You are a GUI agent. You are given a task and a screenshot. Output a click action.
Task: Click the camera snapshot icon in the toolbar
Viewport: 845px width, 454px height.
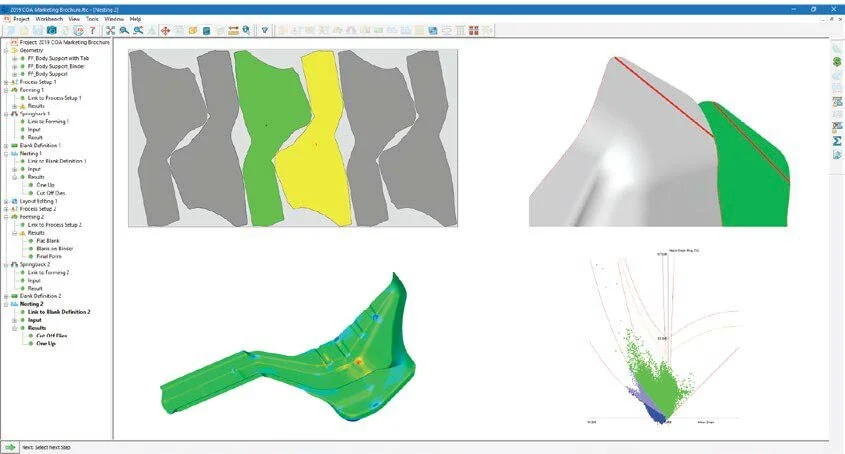[x=52, y=31]
